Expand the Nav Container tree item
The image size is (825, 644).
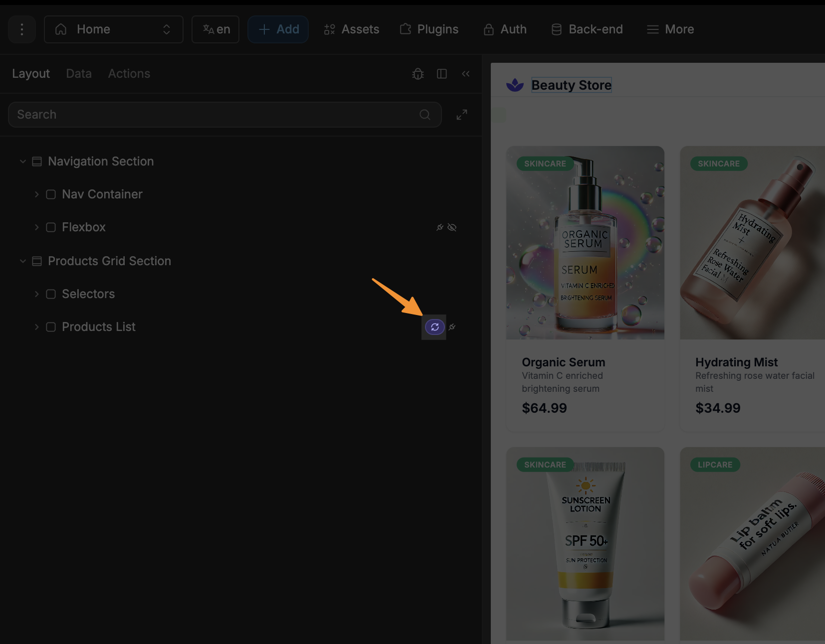(36, 194)
